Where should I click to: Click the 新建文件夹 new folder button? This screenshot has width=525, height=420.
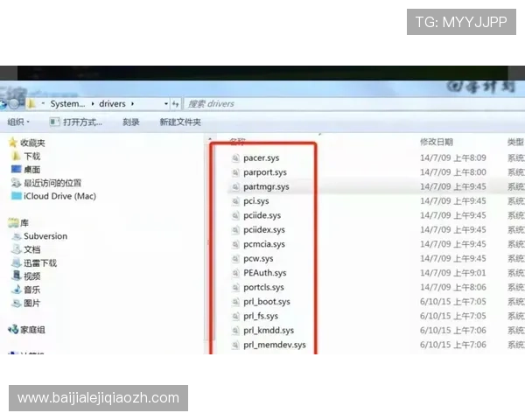(180, 122)
